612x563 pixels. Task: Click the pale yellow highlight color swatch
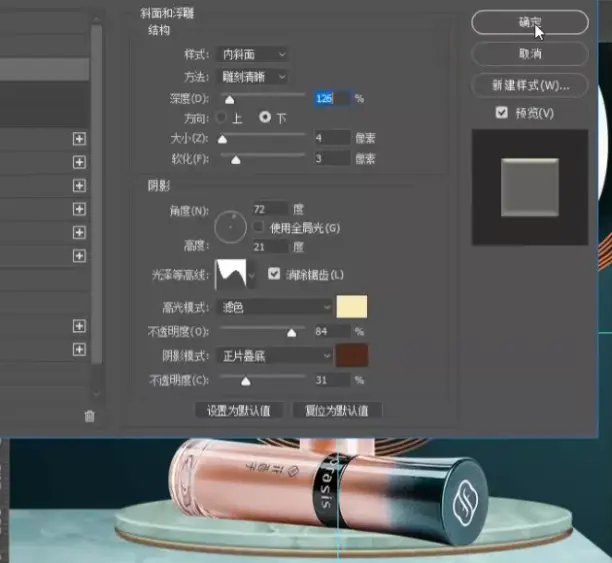click(352, 306)
